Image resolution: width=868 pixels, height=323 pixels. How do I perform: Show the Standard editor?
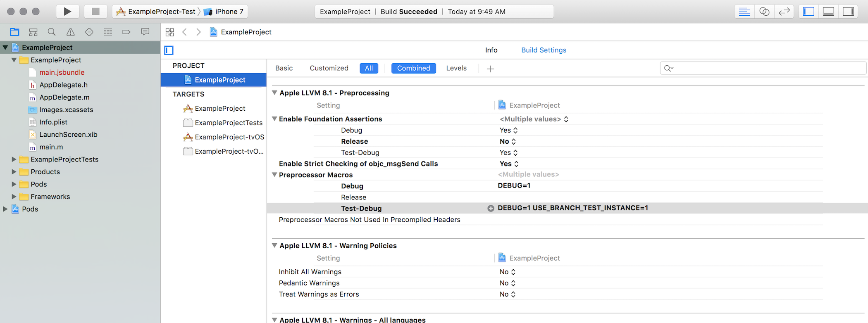744,12
